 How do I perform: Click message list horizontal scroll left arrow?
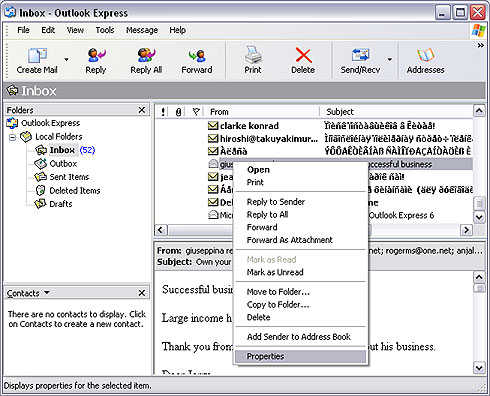tap(161, 230)
